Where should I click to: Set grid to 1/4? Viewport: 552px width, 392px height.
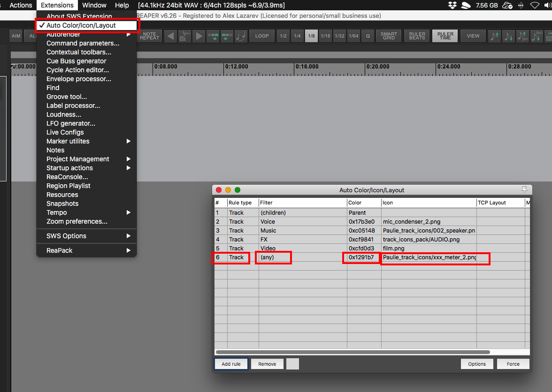coord(297,36)
